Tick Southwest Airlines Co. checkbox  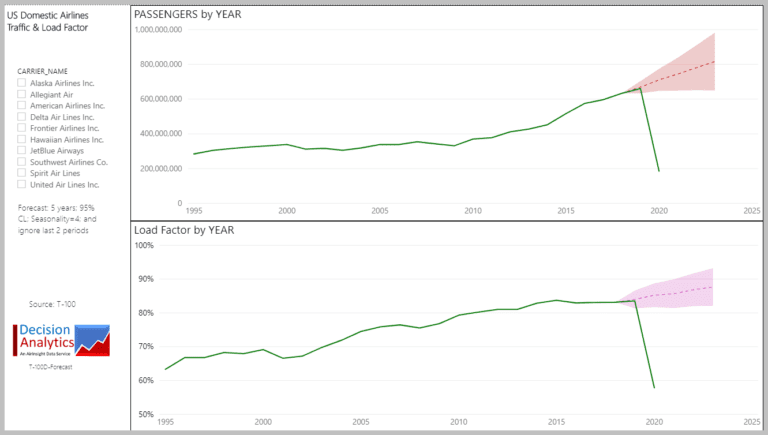(22, 162)
